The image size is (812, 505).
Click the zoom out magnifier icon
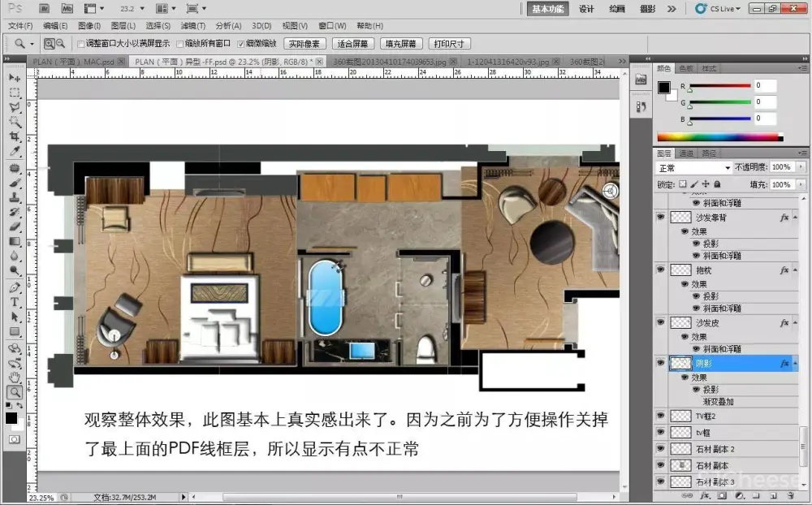point(61,44)
